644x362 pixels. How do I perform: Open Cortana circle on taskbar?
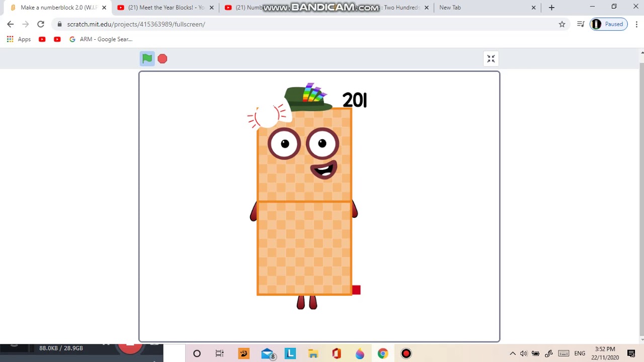197,353
